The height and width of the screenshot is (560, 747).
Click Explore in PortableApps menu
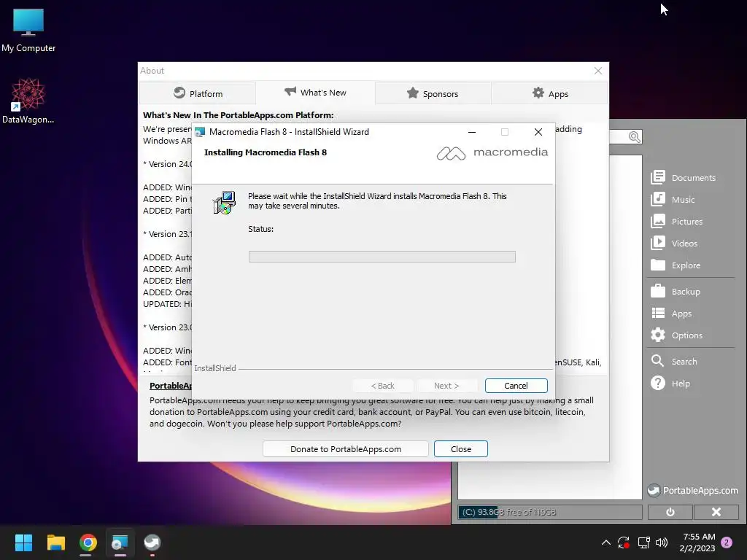click(x=676, y=265)
